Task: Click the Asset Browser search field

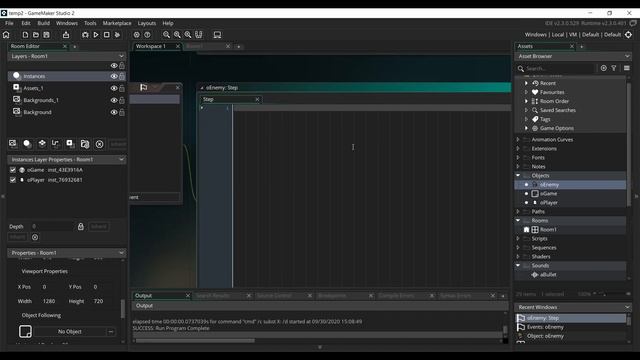Action: point(558,68)
